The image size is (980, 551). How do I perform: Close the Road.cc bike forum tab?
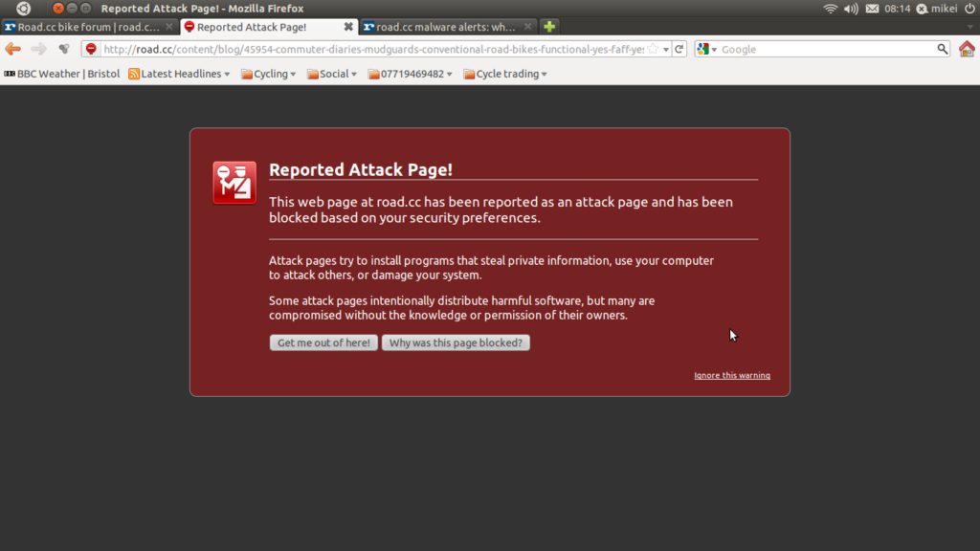168,26
